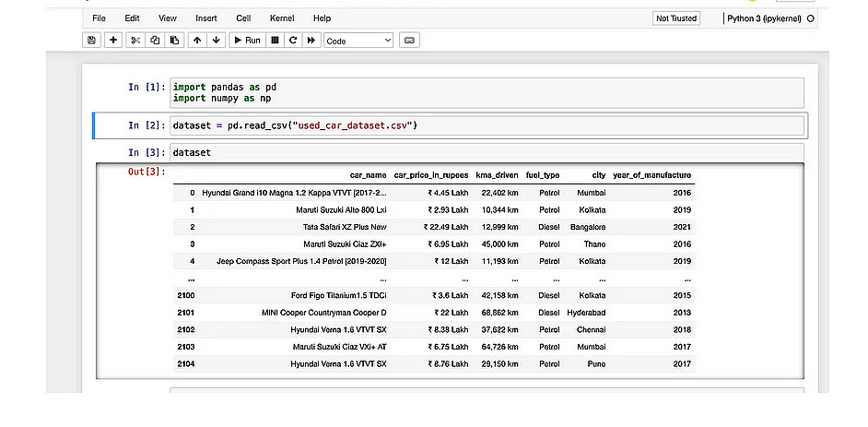Click the kernel idle circle indicator
This screenshot has height=427, width=868.
pyautogui.click(x=811, y=18)
